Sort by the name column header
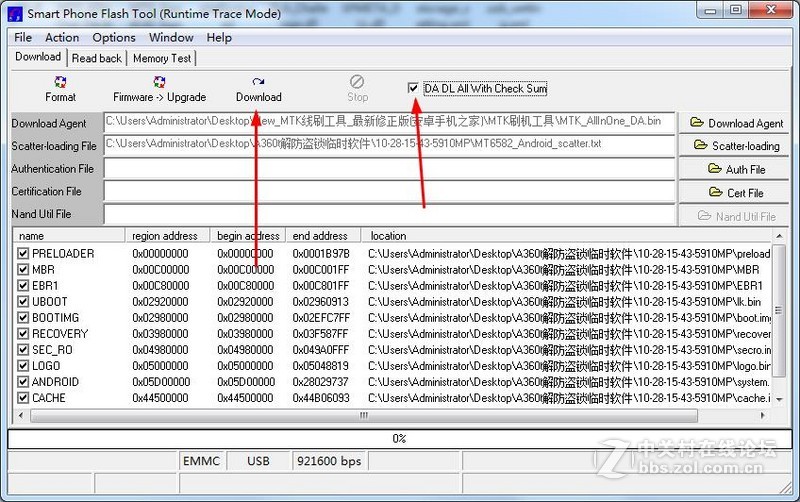The width and height of the screenshot is (800, 502). [x=69, y=236]
